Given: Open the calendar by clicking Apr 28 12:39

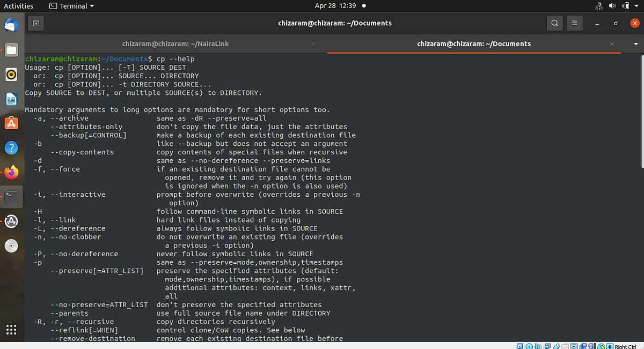Looking at the screenshot, I should pos(335,6).
